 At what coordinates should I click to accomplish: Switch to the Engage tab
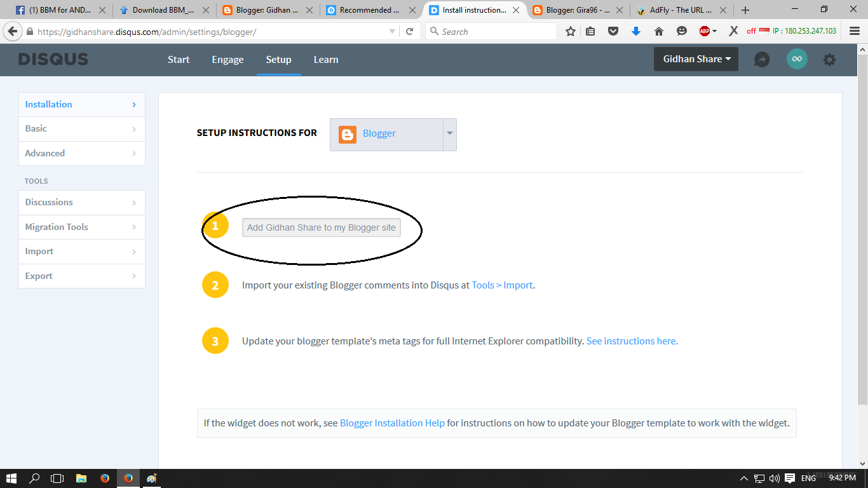227,59
